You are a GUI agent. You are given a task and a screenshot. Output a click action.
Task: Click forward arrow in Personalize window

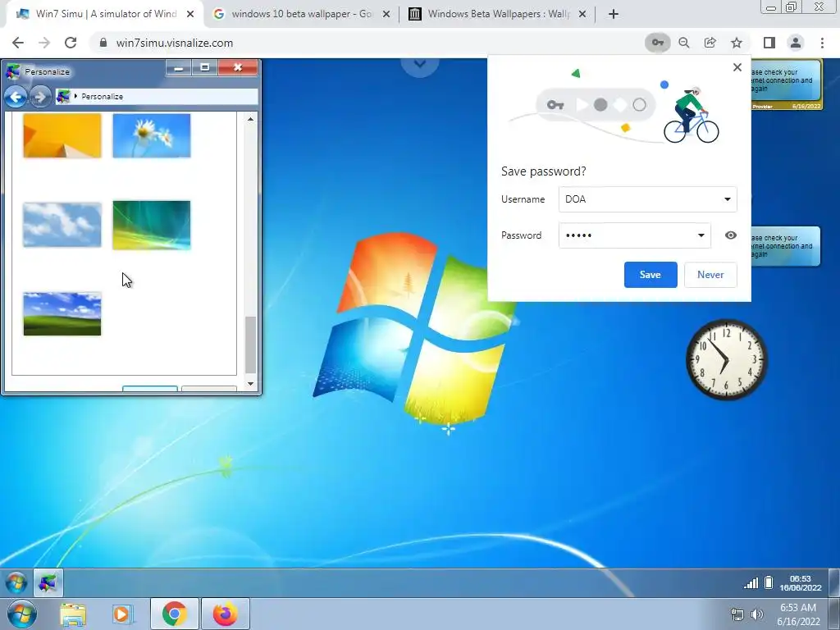point(39,97)
